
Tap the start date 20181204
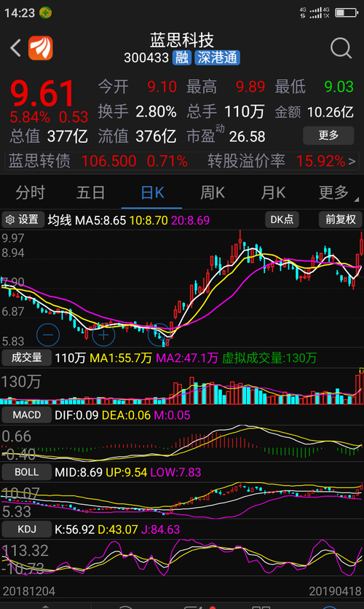pos(28,591)
